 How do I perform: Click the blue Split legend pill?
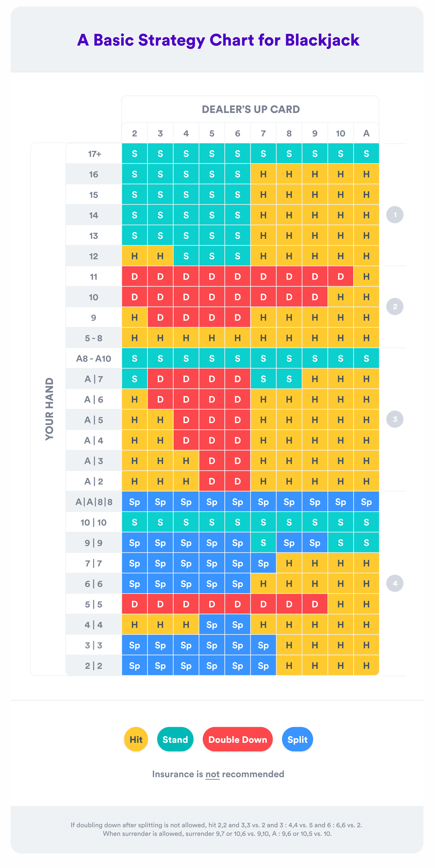[297, 739]
